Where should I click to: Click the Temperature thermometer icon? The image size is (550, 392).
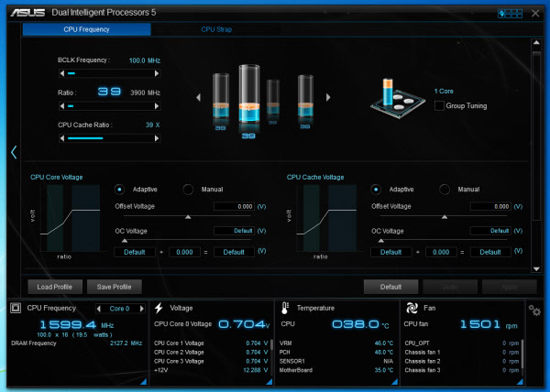pyautogui.click(x=285, y=309)
